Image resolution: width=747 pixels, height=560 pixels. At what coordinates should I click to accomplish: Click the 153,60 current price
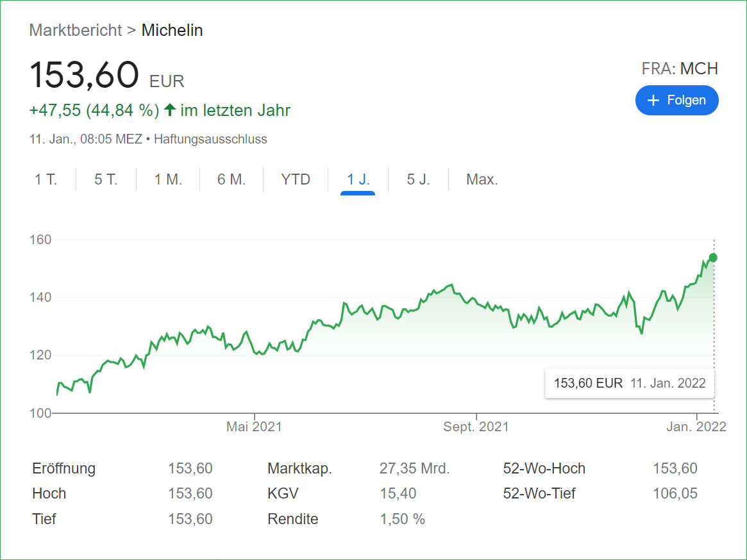[x=84, y=75]
